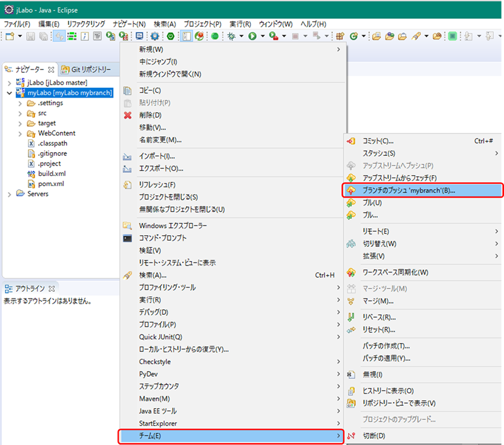Collapse the myLabo project node
The height and width of the screenshot is (445, 504).
point(9,93)
